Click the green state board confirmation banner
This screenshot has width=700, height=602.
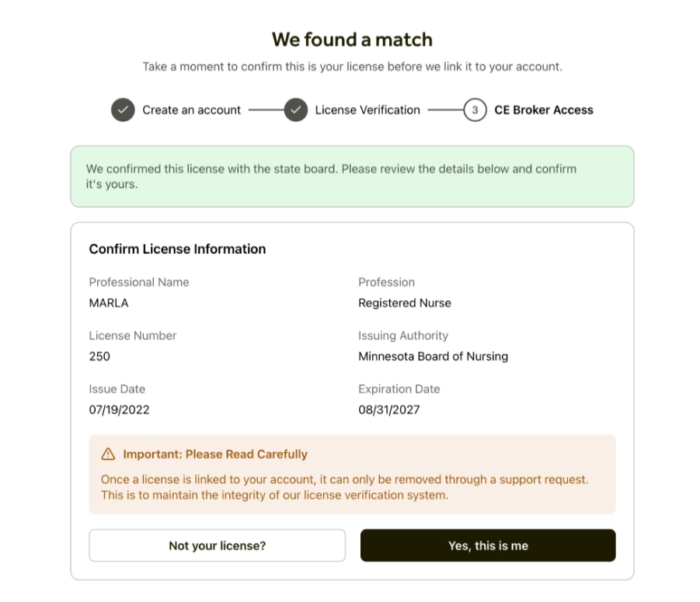click(x=352, y=176)
